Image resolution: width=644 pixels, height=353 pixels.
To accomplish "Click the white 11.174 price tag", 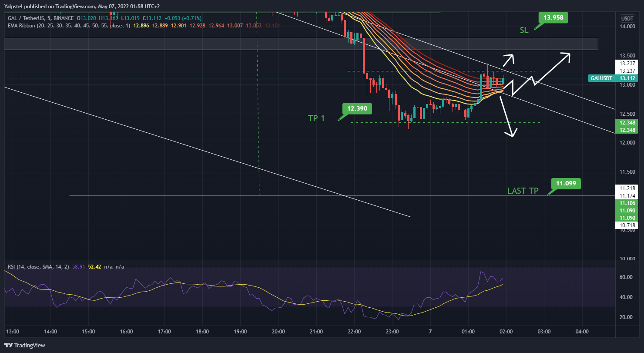I will point(627,196).
